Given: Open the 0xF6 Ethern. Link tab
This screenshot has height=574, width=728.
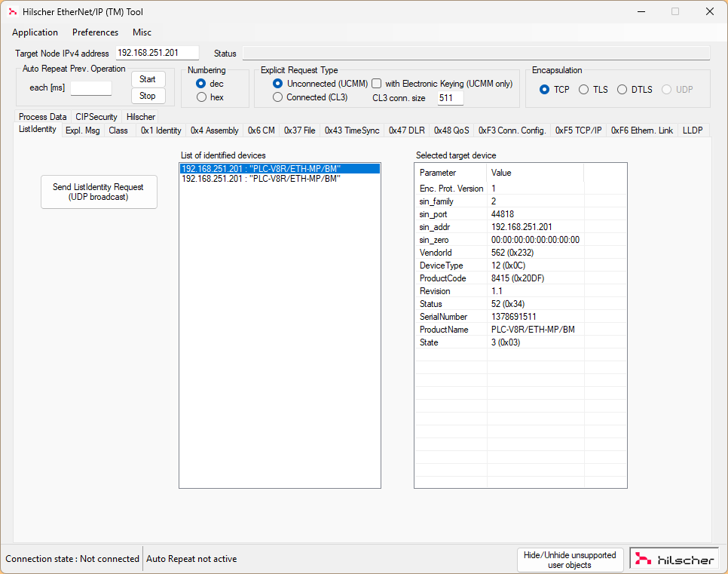Looking at the screenshot, I should pyautogui.click(x=641, y=130).
